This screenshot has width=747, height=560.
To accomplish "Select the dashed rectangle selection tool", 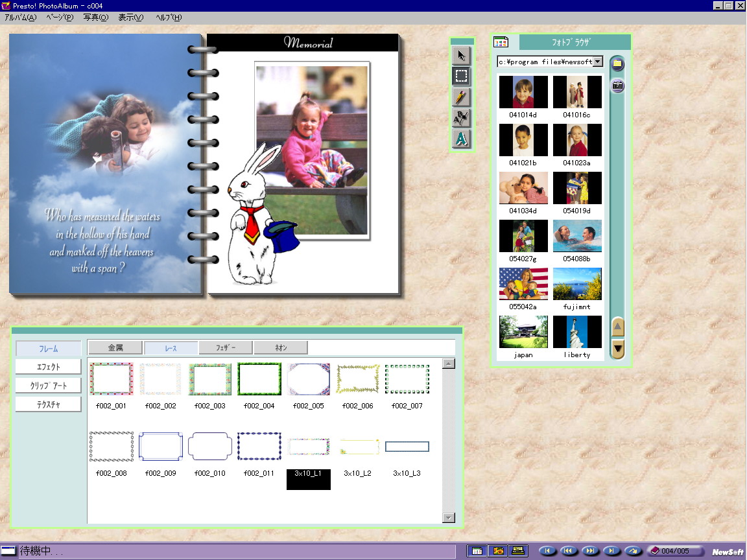I will (461, 76).
